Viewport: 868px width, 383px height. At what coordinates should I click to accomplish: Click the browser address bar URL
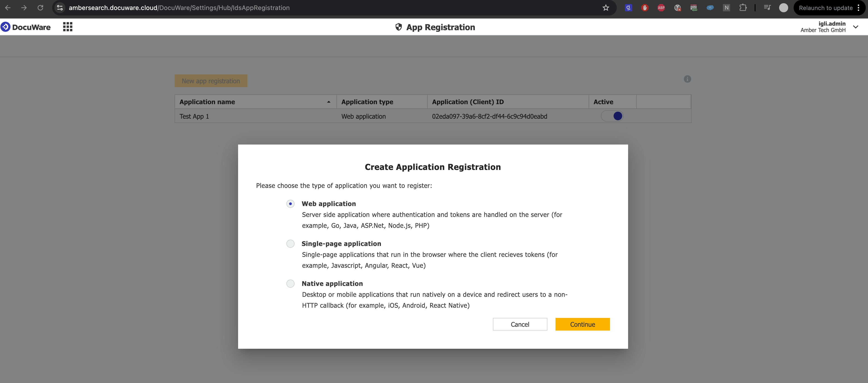pyautogui.click(x=179, y=8)
